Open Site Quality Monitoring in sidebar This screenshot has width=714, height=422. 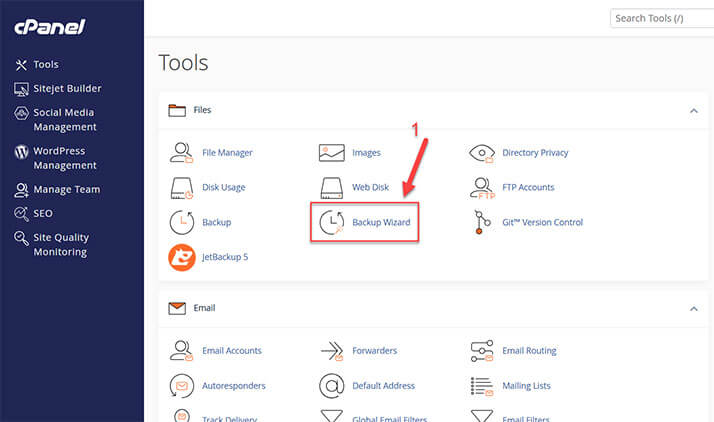click(60, 244)
